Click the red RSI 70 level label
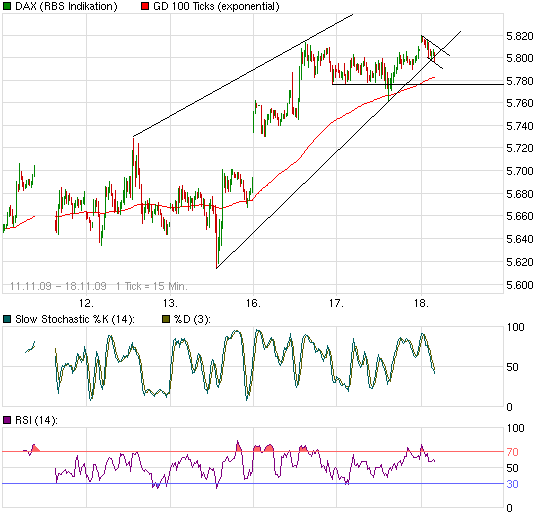 [x=512, y=452]
